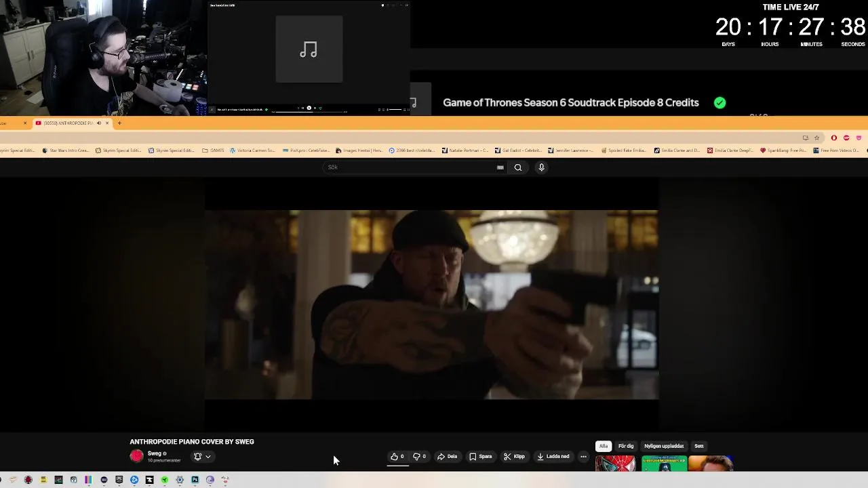Click the Game of Thrones Season 6 track title
This screenshot has height=488, width=868.
pyautogui.click(x=571, y=102)
